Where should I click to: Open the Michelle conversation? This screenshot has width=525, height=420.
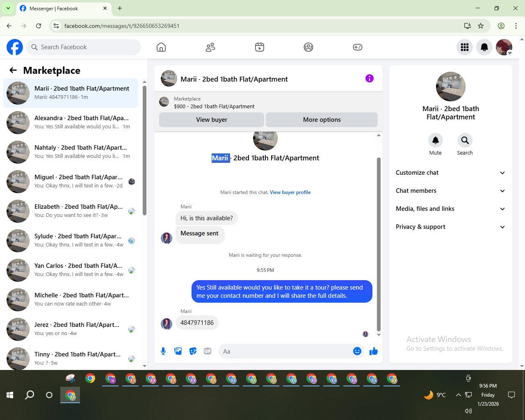71,300
